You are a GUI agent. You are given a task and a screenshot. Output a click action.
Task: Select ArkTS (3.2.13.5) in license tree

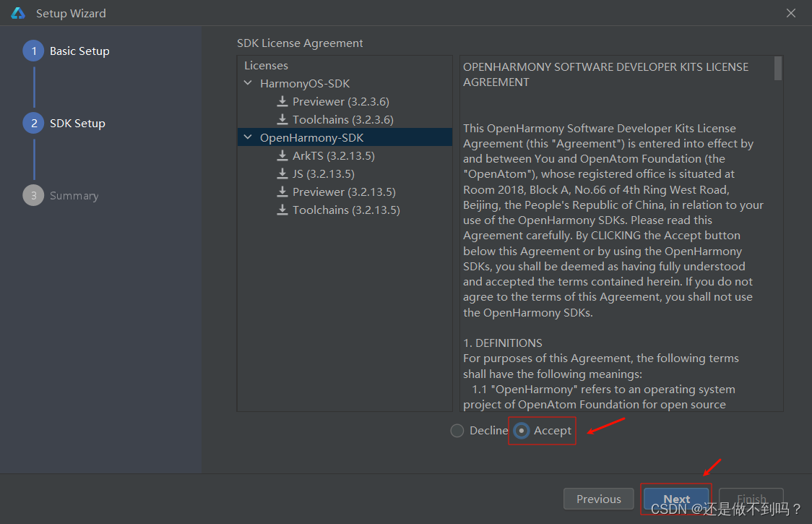334,156
